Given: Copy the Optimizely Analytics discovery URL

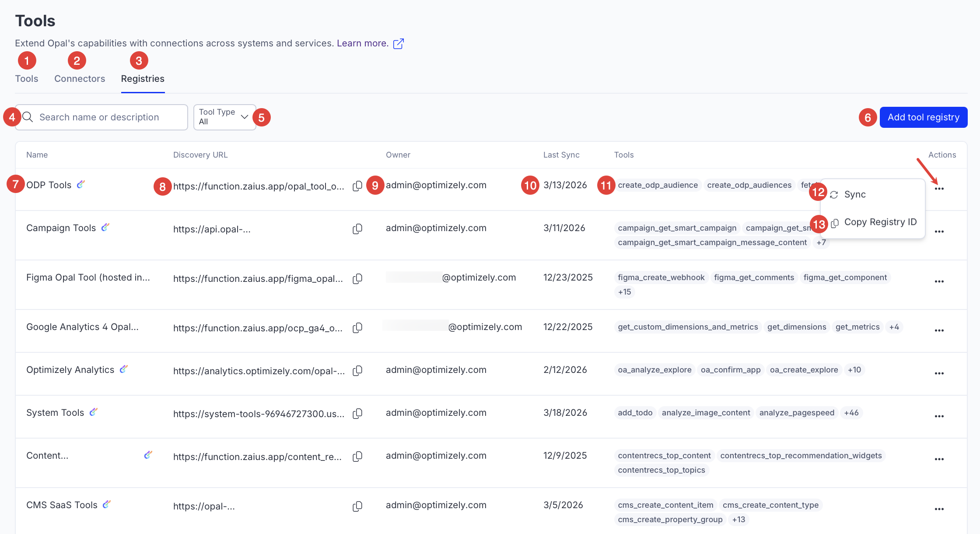Looking at the screenshot, I should click(357, 371).
